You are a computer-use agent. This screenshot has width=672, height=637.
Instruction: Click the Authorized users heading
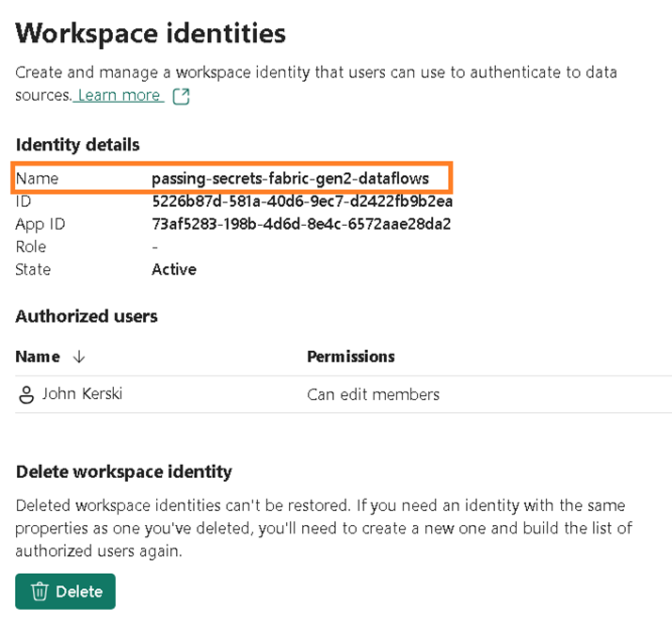point(87,316)
